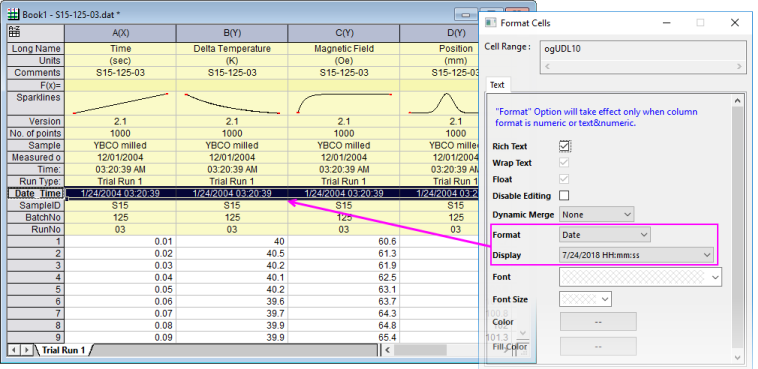Click the Comments row label
This screenshot has height=369, width=758.
36,73
